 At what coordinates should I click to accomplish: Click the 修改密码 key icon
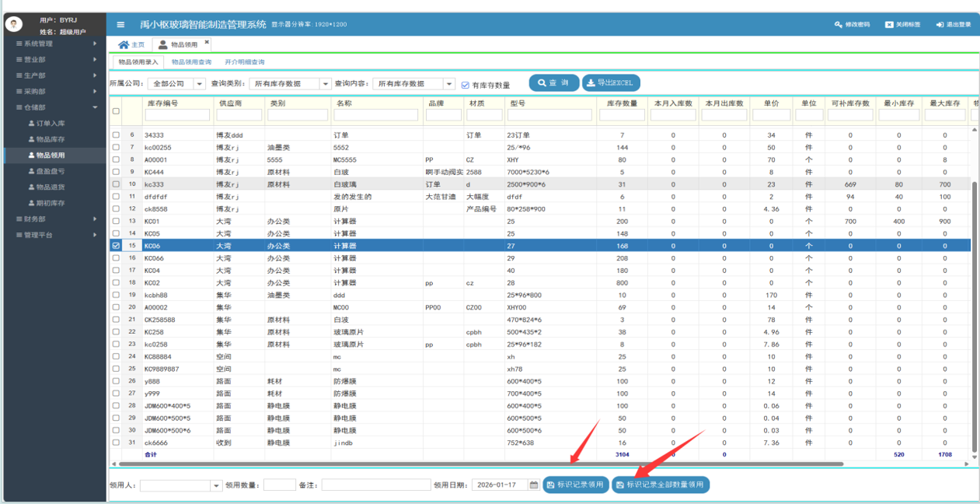click(839, 25)
